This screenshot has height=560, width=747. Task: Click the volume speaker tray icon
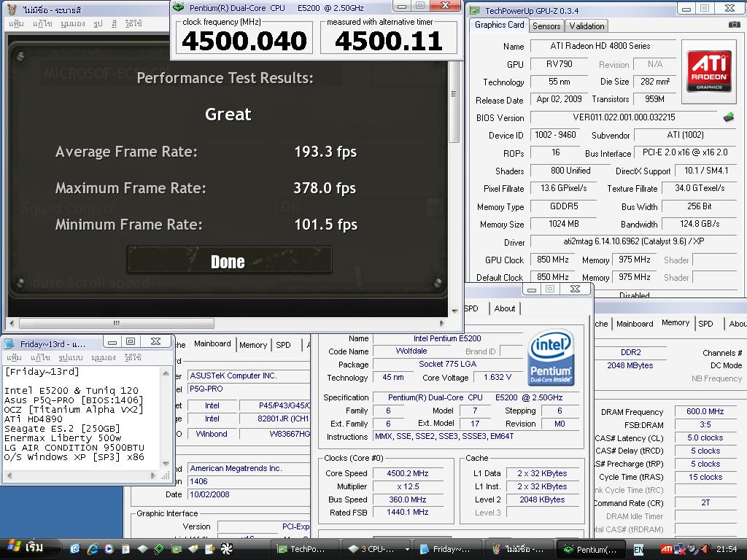[705, 549]
